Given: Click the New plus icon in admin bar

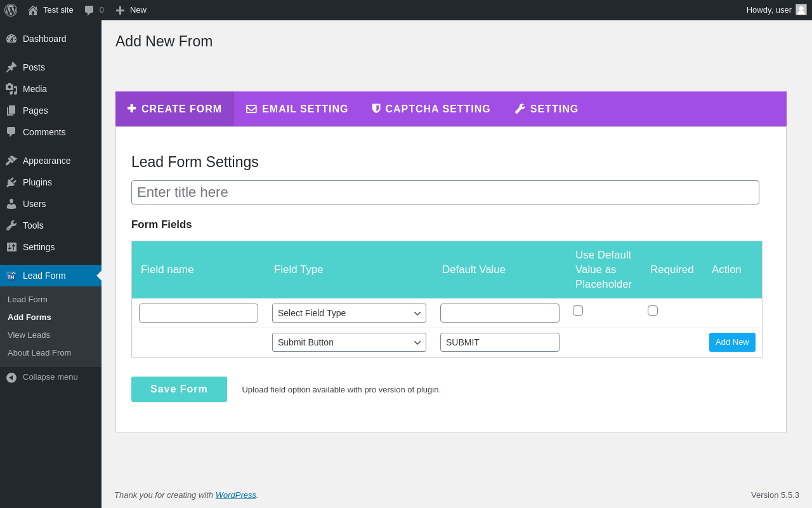Looking at the screenshot, I should 120,10.
